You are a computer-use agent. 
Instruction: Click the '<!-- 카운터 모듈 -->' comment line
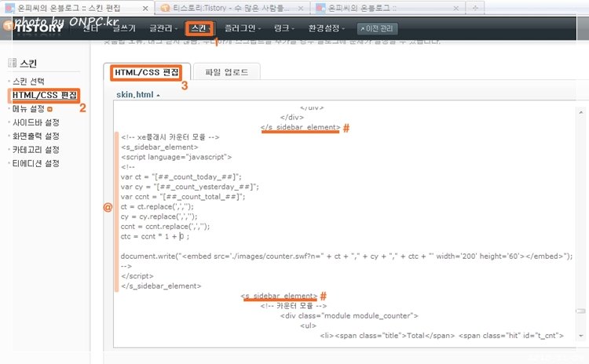pyautogui.click(x=294, y=306)
